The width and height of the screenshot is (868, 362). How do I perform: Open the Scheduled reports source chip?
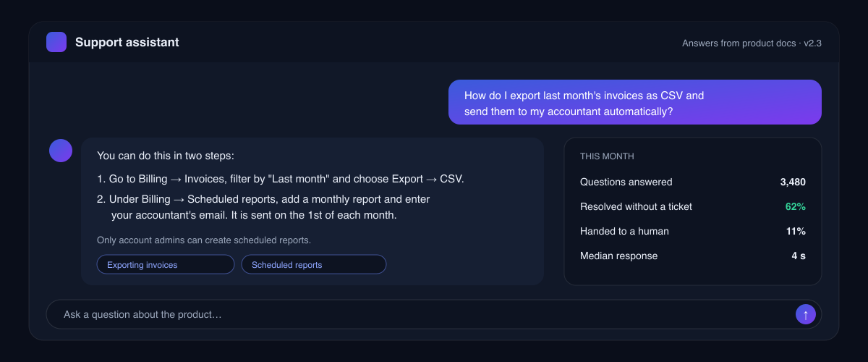point(314,265)
